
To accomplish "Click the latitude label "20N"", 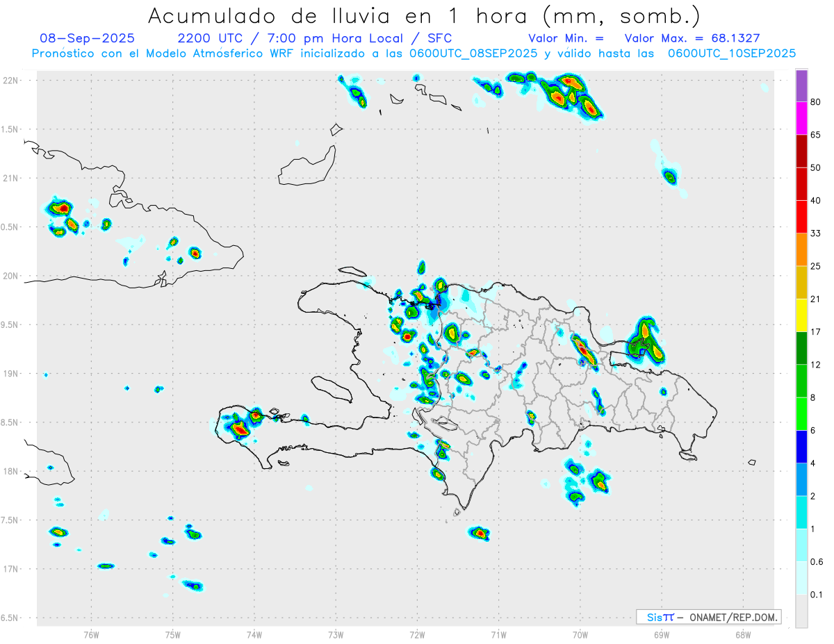I will (x=11, y=276).
